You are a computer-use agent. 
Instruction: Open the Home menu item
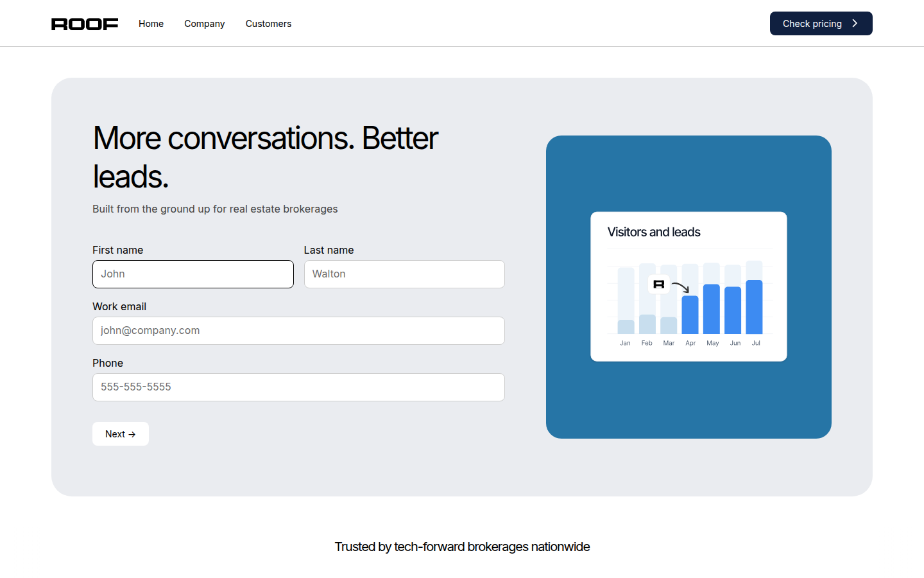click(x=151, y=24)
